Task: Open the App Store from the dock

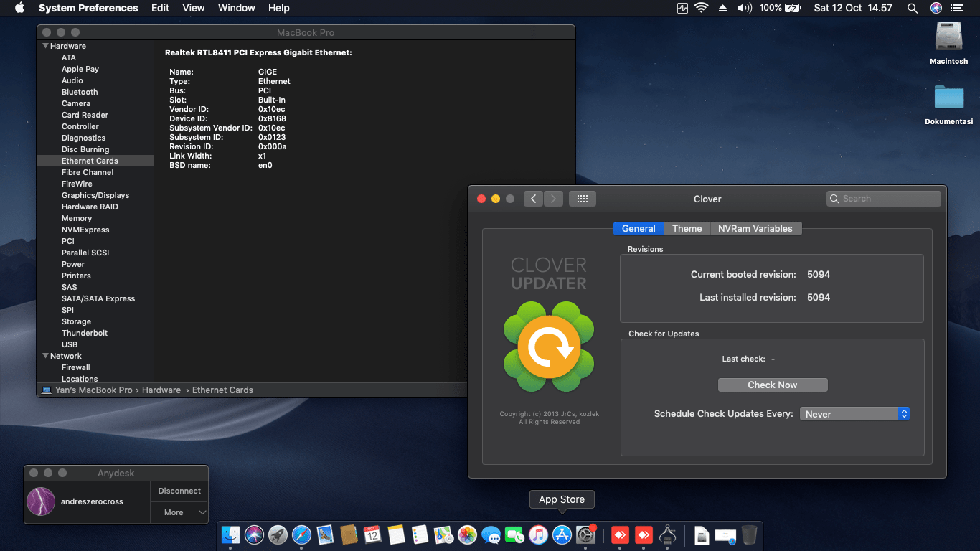Action: [562, 534]
